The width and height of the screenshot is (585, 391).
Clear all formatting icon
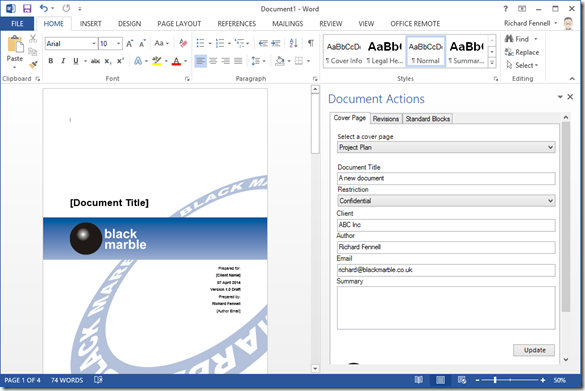click(183, 43)
